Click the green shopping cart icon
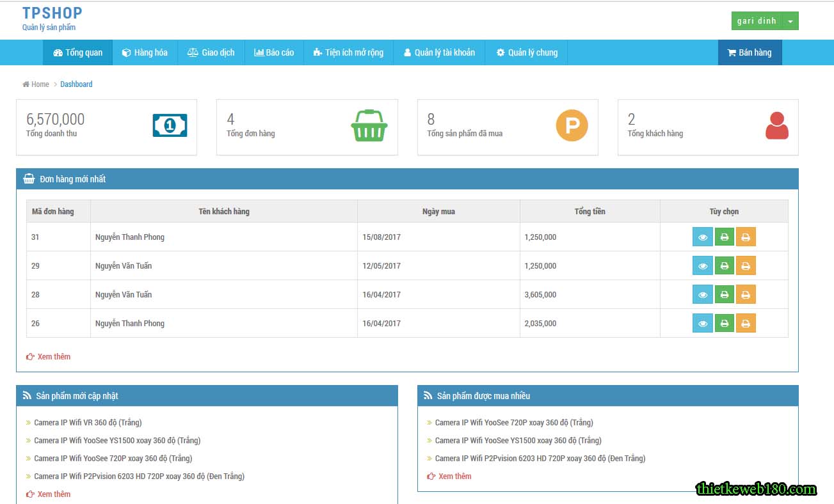 point(369,126)
